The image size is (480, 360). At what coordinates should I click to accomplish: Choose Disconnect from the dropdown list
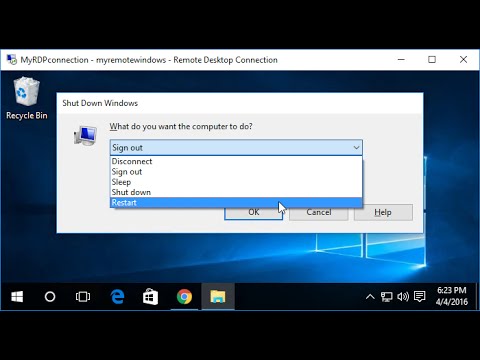pyautogui.click(x=236, y=161)
